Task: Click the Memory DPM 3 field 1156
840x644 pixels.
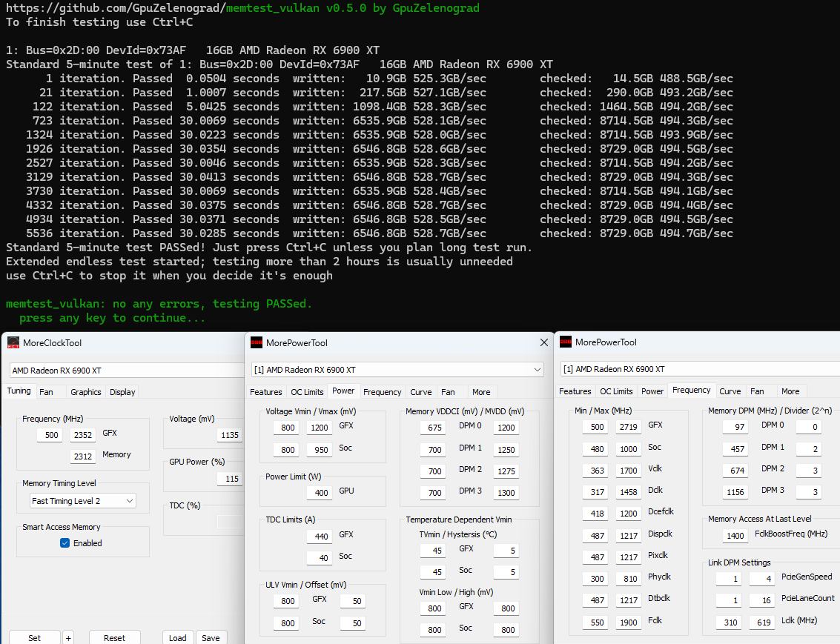Action: coord(735,492)
